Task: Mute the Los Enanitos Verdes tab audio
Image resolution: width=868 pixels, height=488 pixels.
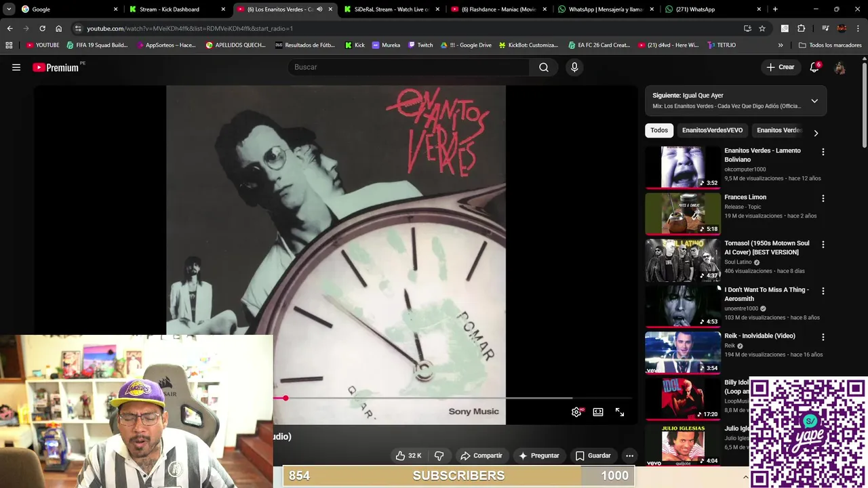Action: [319, 9]
